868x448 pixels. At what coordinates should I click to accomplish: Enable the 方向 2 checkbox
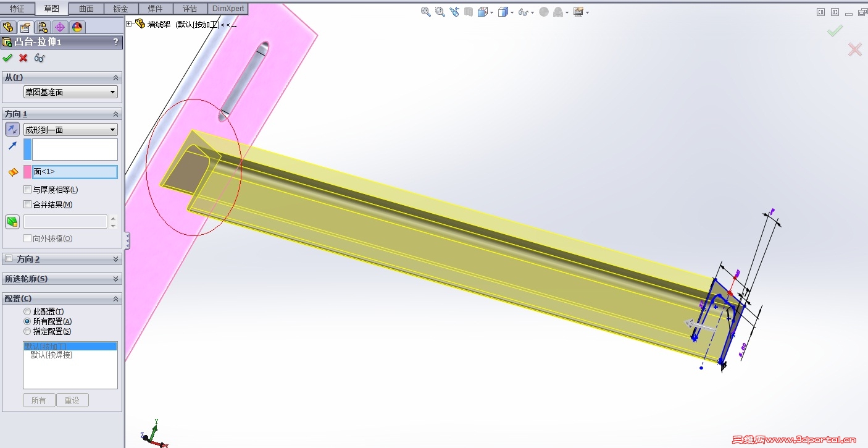(x=9, y=259)
